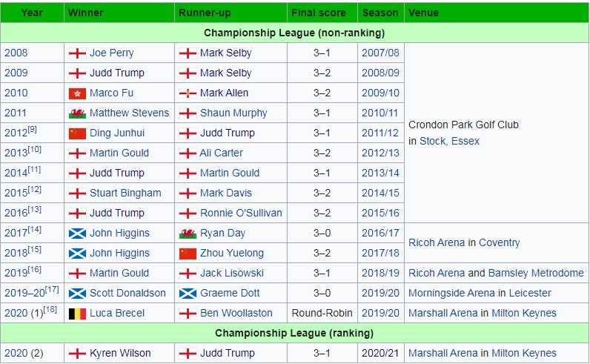Click the Northern Ireland flag beside Mark Allen

pyautogui.click(x=188, y=93)
